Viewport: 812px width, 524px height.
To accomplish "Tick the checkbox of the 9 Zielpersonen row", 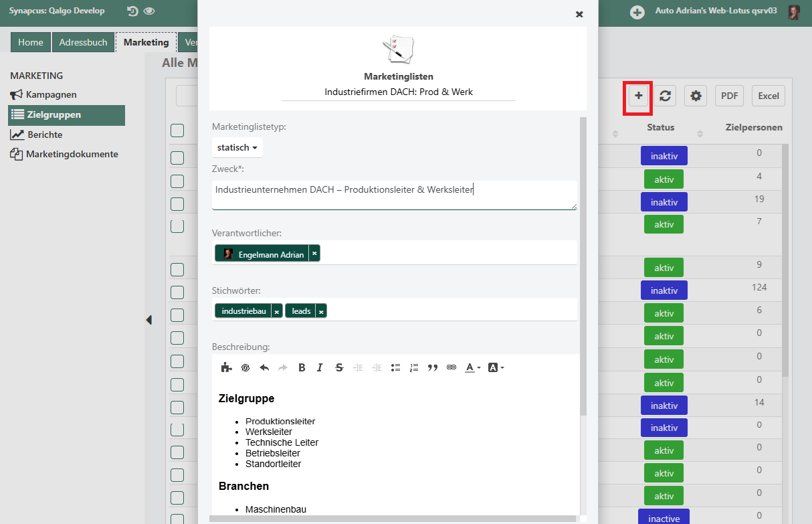I will tap(177, 270).
